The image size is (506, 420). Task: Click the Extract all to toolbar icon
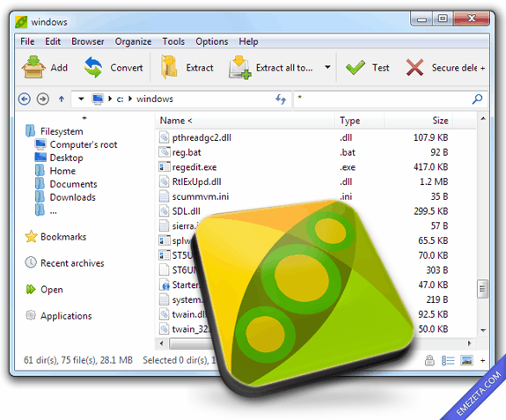239,68
